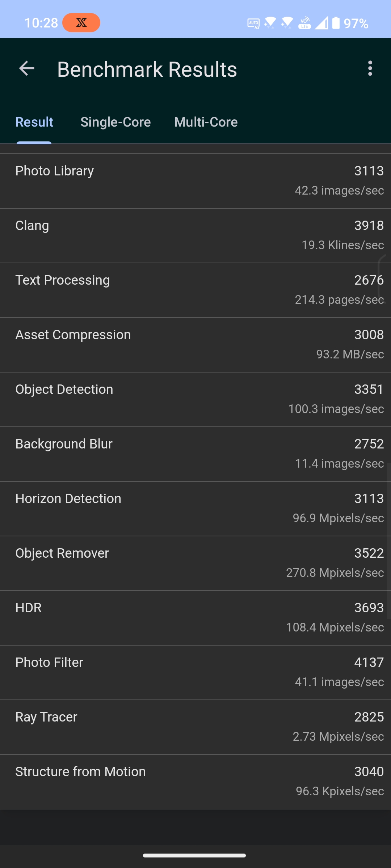This screenshot has height=868, width=391.
Task: Select the Result tab
Action: pyautogui.click(x=34, y=122)
